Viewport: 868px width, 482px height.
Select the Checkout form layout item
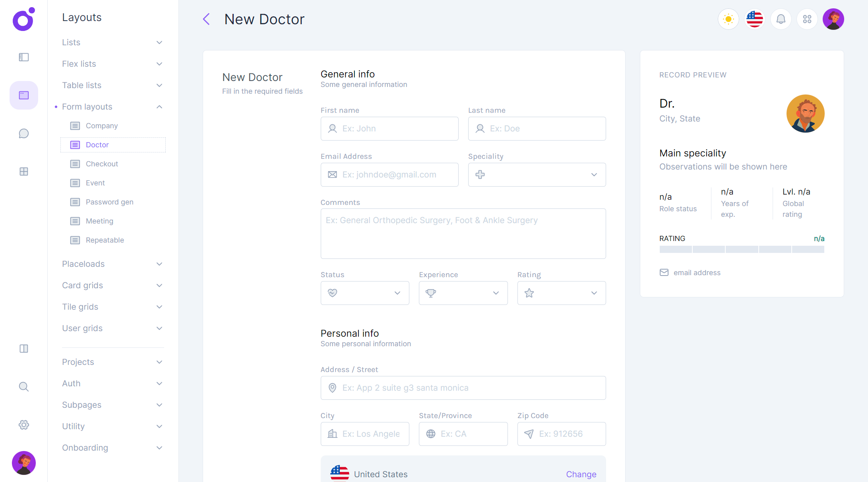pos(102,164)
